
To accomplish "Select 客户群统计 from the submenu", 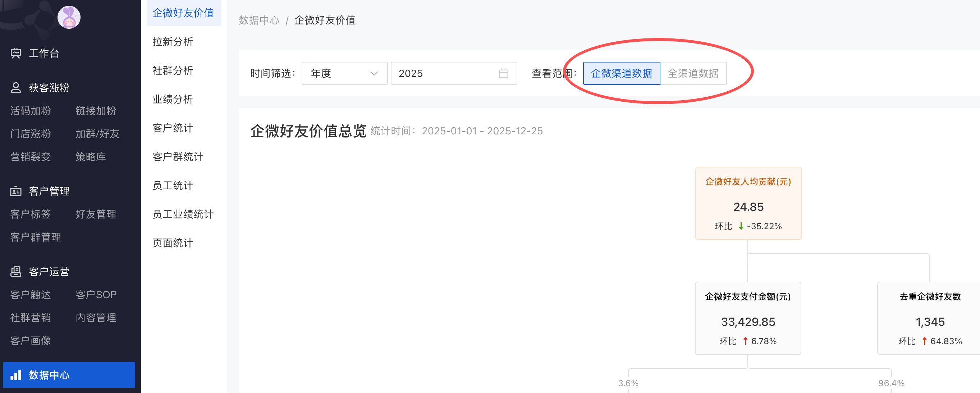I will coord(178,157).
